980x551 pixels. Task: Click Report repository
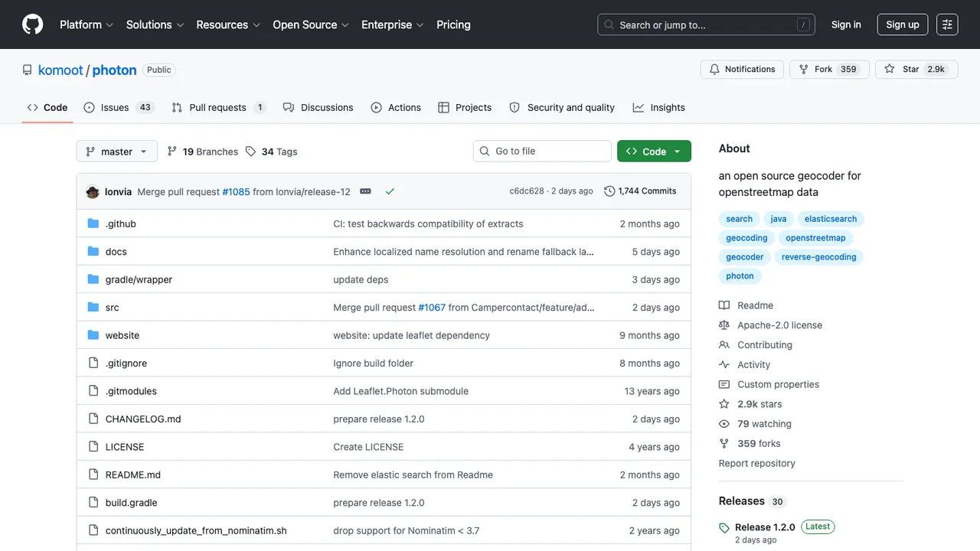click(756, 464)
